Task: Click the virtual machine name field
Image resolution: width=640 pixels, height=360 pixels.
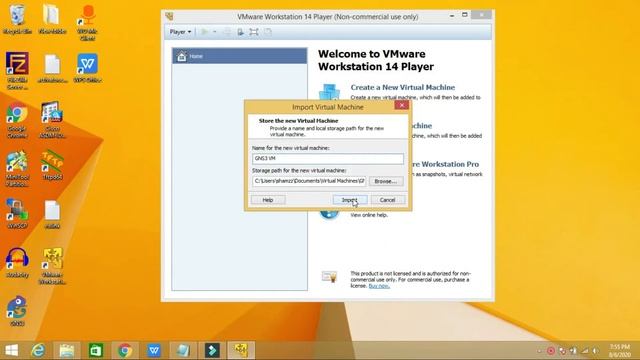Action: (x=328, y=158)
